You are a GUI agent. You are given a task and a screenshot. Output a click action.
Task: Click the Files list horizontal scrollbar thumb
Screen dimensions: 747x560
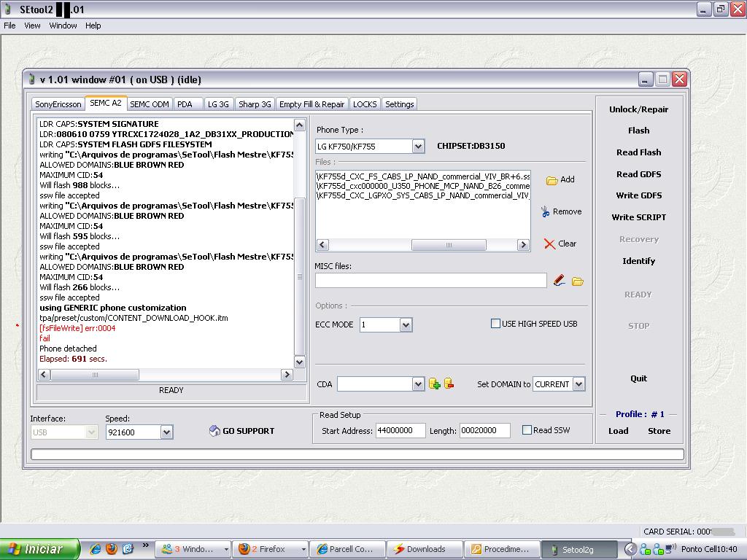449,245
